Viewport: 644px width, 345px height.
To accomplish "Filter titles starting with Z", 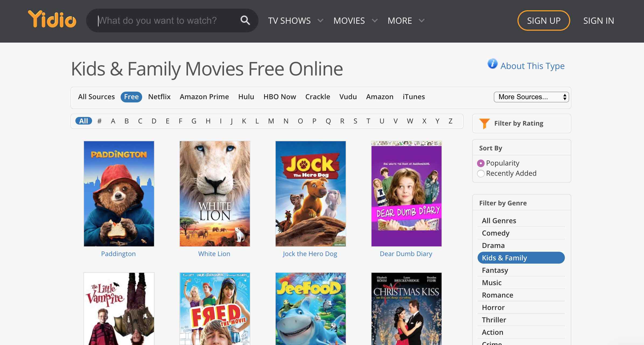I will click(x=450, y=121).
